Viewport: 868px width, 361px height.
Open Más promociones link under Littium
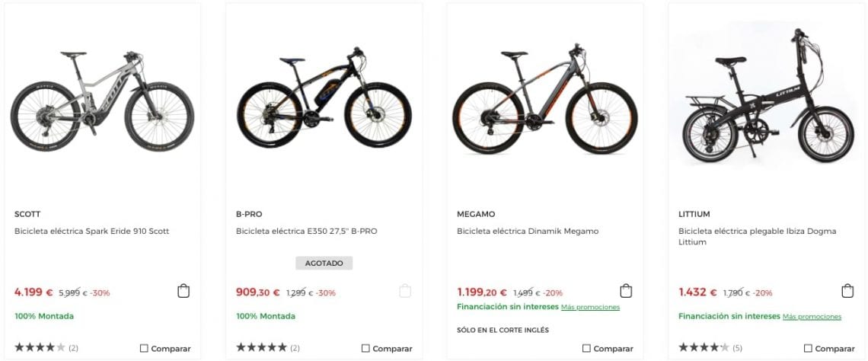point(812,317)
